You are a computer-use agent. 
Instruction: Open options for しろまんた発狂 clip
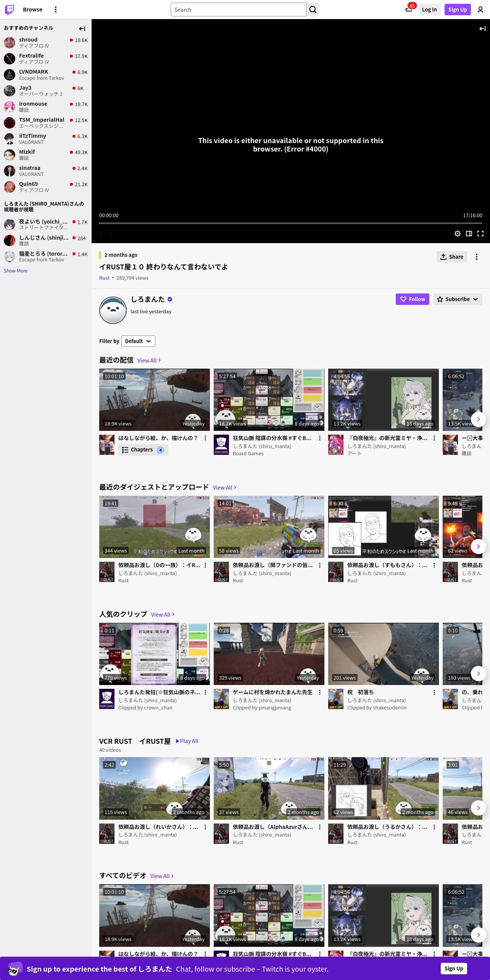click(205, 692)
